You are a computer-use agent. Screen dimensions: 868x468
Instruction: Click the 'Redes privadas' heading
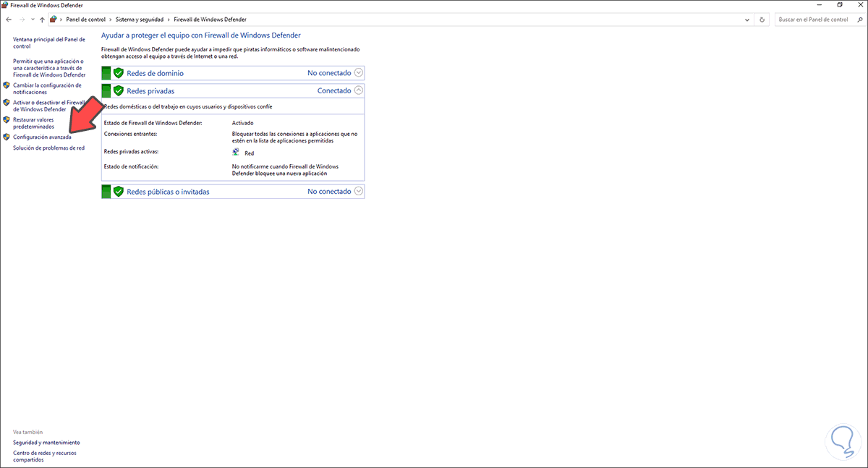click(150, 90)
